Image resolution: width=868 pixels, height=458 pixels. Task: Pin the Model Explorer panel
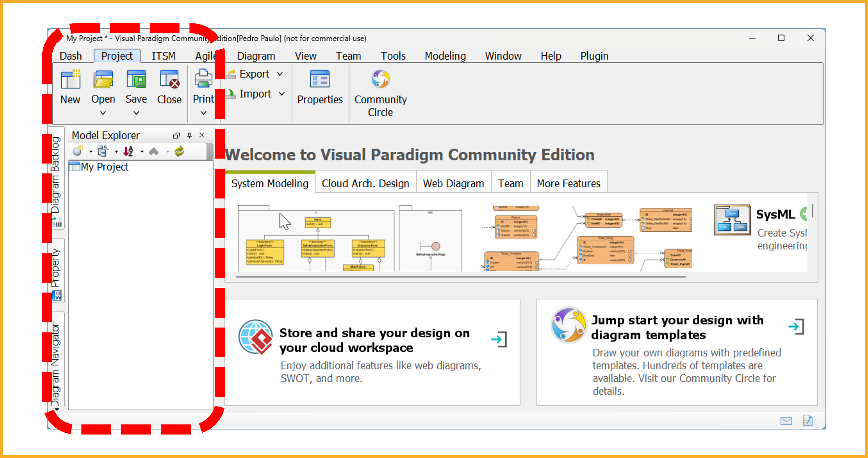pyautogui.click(x=189, y=135)
